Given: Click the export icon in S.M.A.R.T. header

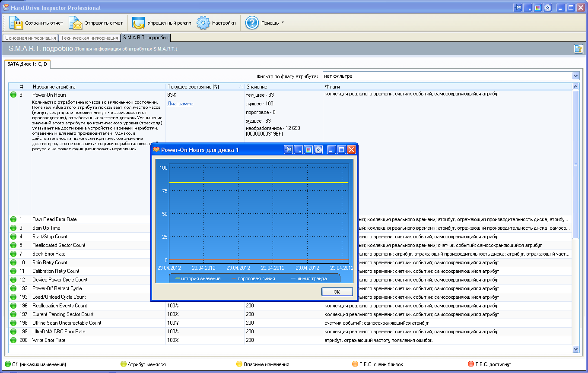Looking at the screenshot, I should [x=578, y=49].
